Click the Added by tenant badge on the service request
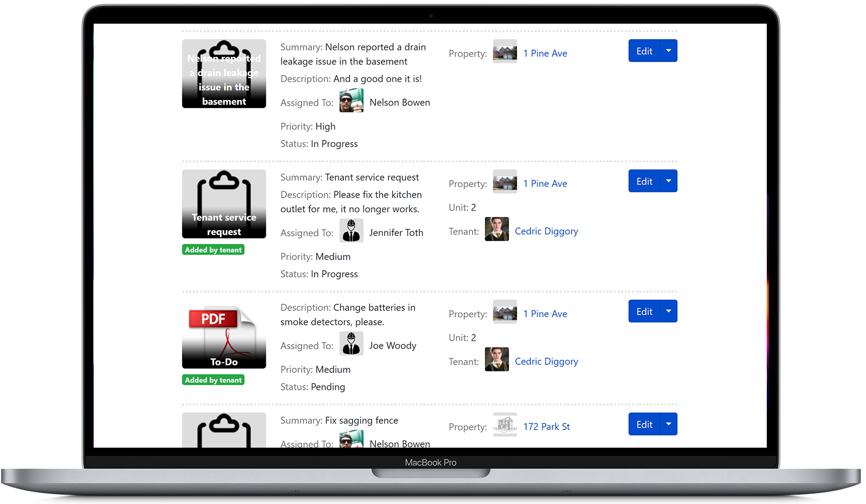 [x=213, y=249]
